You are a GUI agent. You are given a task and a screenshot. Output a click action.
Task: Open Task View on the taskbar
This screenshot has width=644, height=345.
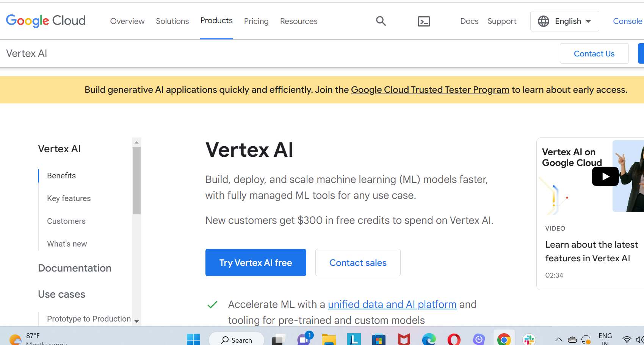(x=279, y=339)
